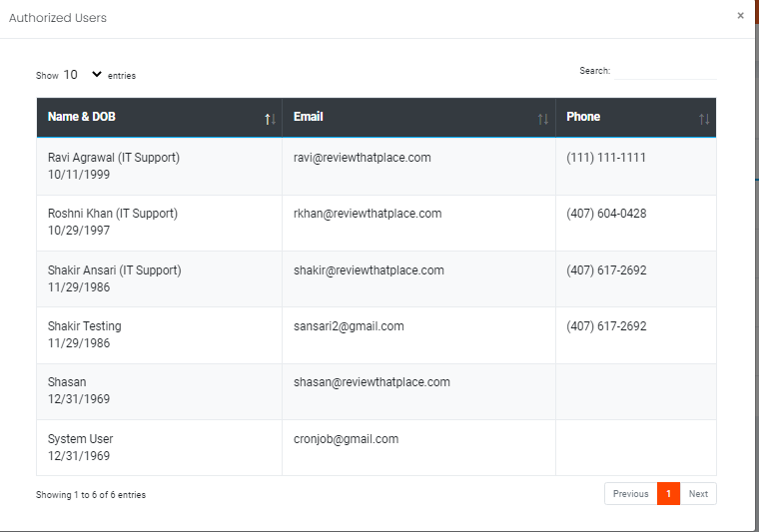This screenshot has height=532, width=759.
Task: Click the Phone column header label
Action: tap(583, 117)
